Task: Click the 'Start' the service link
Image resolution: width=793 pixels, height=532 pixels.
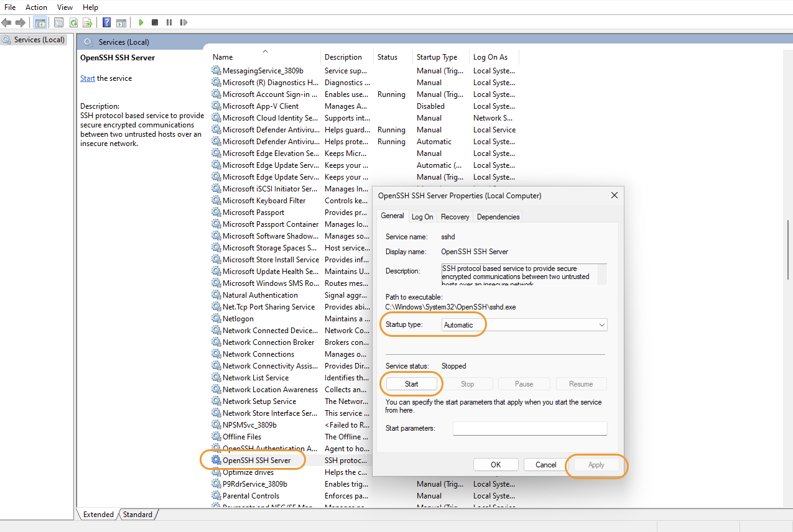Action: pyautogui.click(x=88, y=78)
